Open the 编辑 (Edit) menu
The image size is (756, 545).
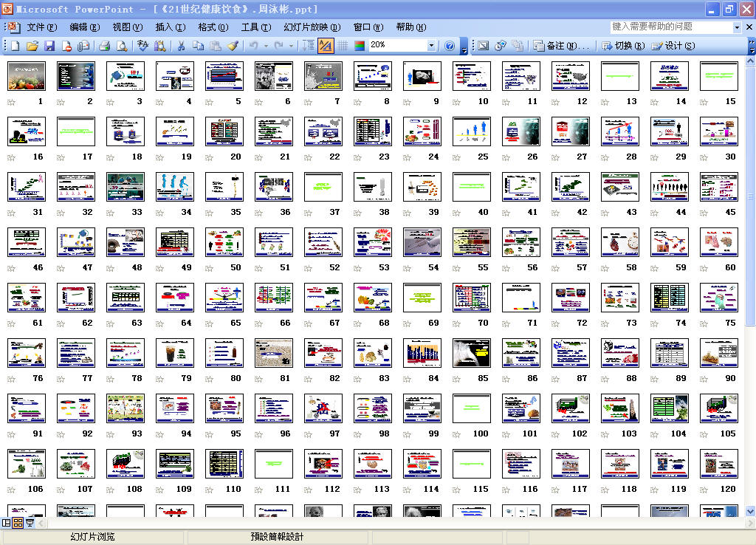tap(85, 27)
